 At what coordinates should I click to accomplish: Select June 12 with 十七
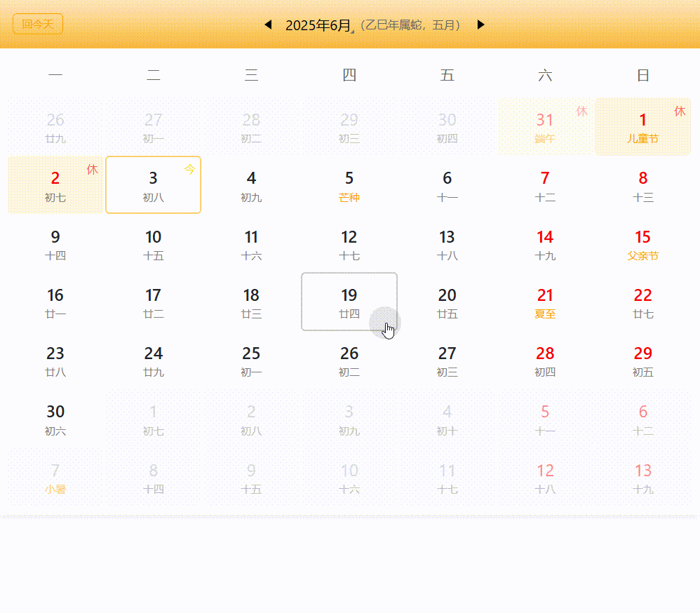coord(349,243)
